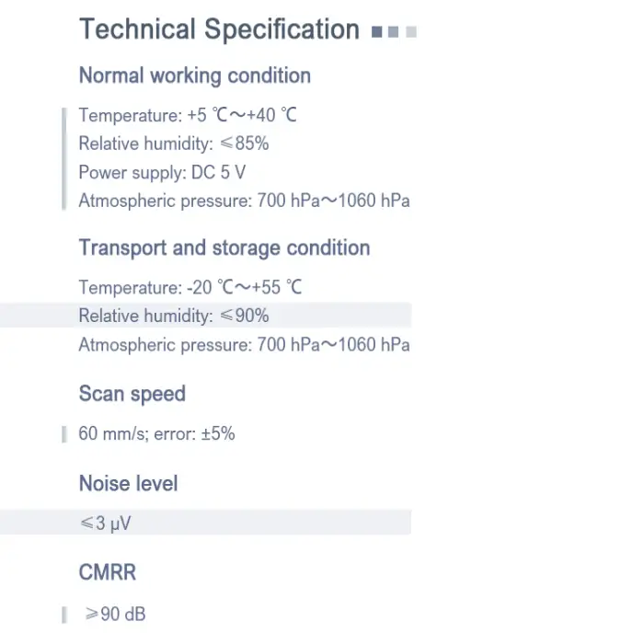644x644 pixels.
Task: Click the CMRR heading
Action: [108, 572]
